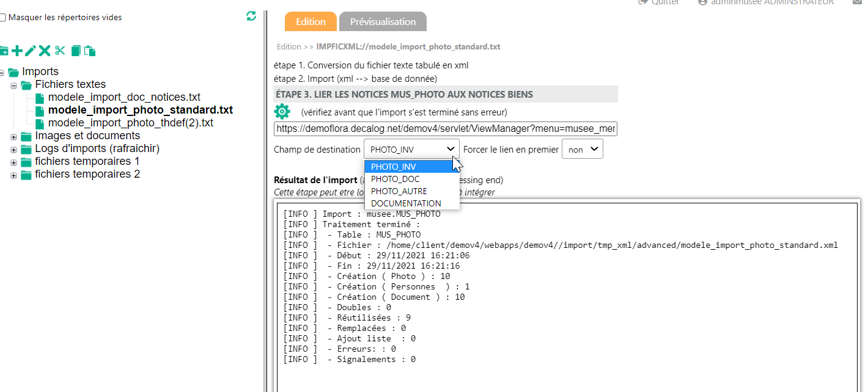The image size is (868, 392).
Task: Click étape 1 conversion du fichier texte
Action: coord(371,65)
